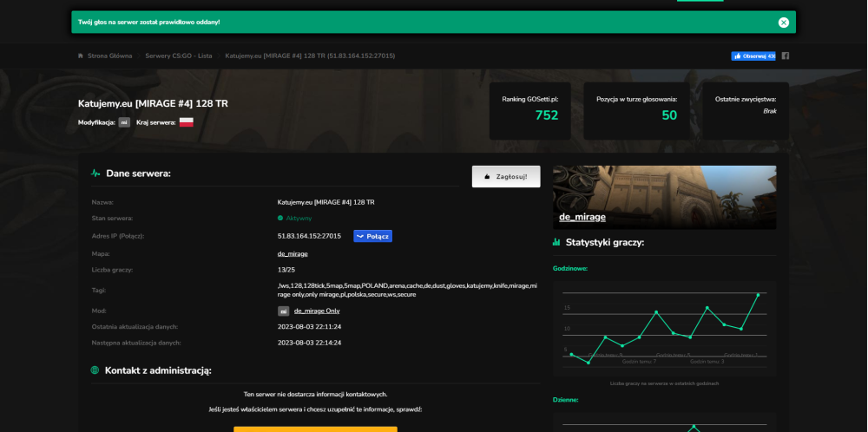Open Strona Główna breadcrumb link
The image size is (868, 432).
(x=109, y=56)
